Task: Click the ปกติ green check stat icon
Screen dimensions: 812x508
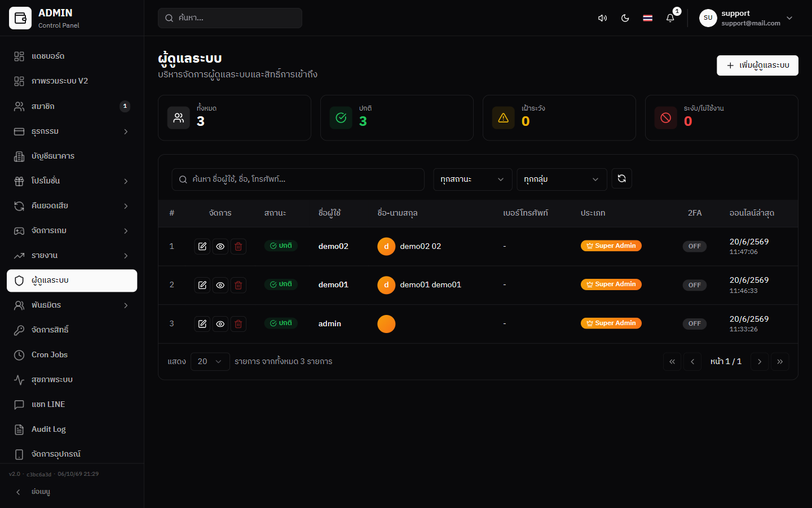Action: tap(341, 117)
